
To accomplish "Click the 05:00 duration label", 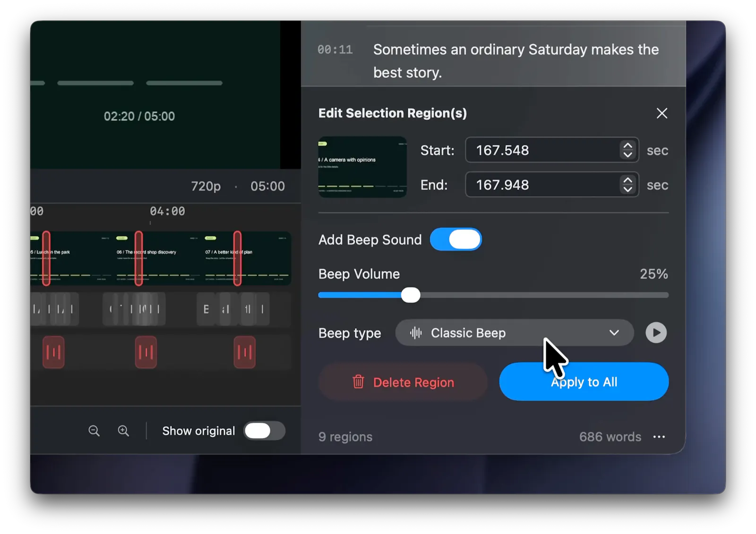I will point(267,186).
